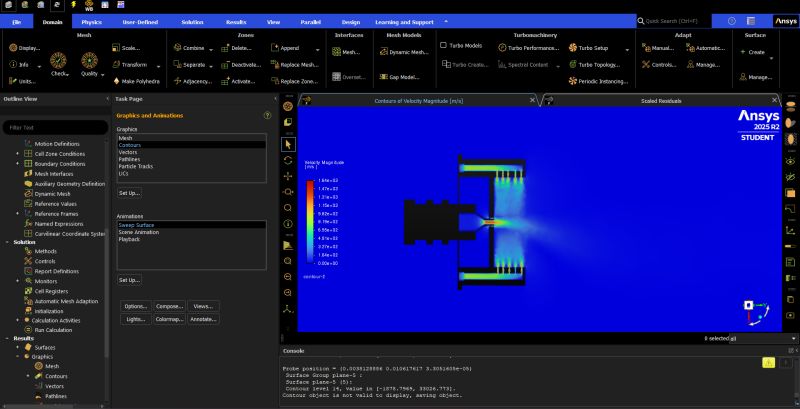Open help for Graphics and Animations

coord(267,116)
